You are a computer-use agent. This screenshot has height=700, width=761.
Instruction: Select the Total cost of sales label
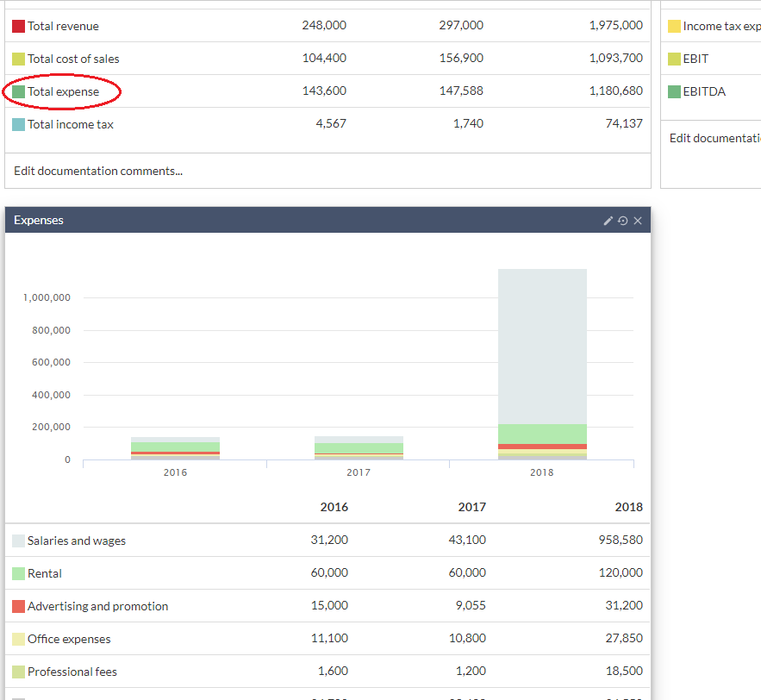point(73,59)
